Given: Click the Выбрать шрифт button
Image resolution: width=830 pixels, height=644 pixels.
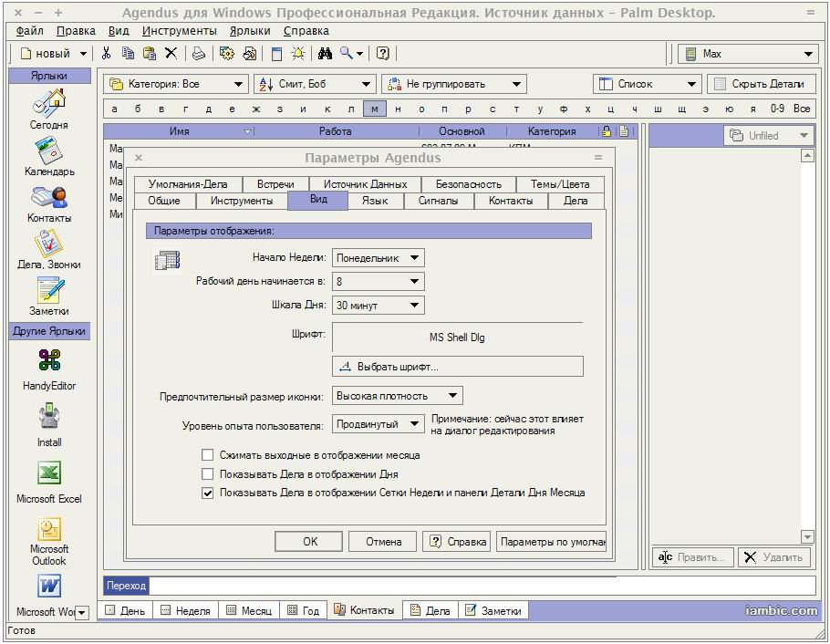Looking at the screenshot, I should [457, 367].
